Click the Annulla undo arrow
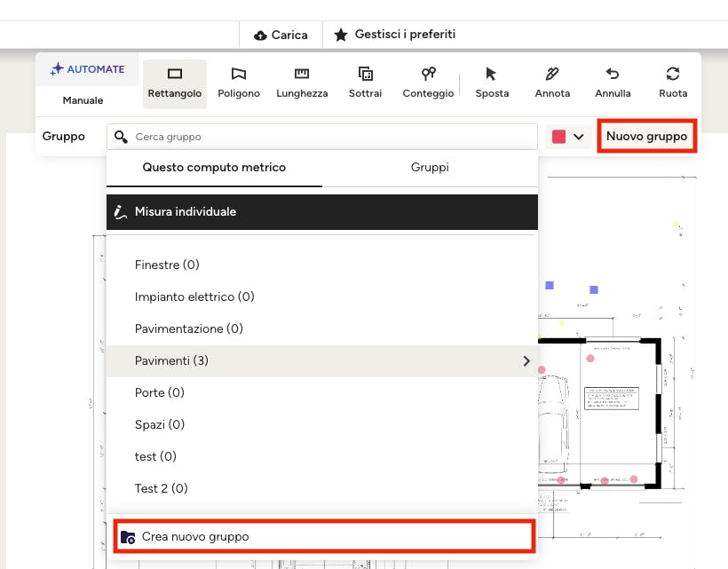Viewport: 728px width, 569px height. click(613, 83)
